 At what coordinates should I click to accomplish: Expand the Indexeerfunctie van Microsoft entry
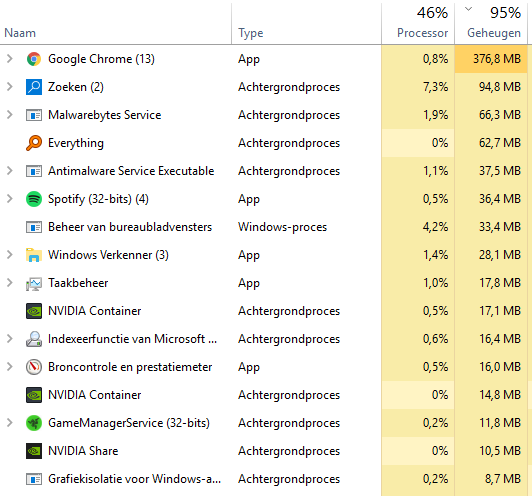tap(10, 339)
